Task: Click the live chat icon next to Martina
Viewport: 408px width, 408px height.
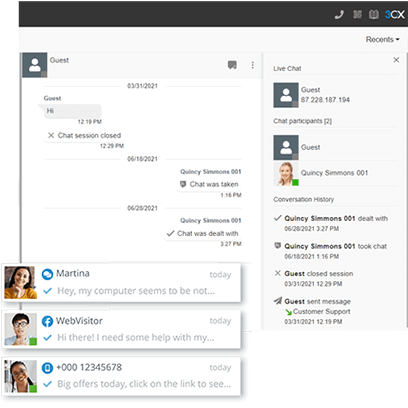Action: [x=47, y=274]
